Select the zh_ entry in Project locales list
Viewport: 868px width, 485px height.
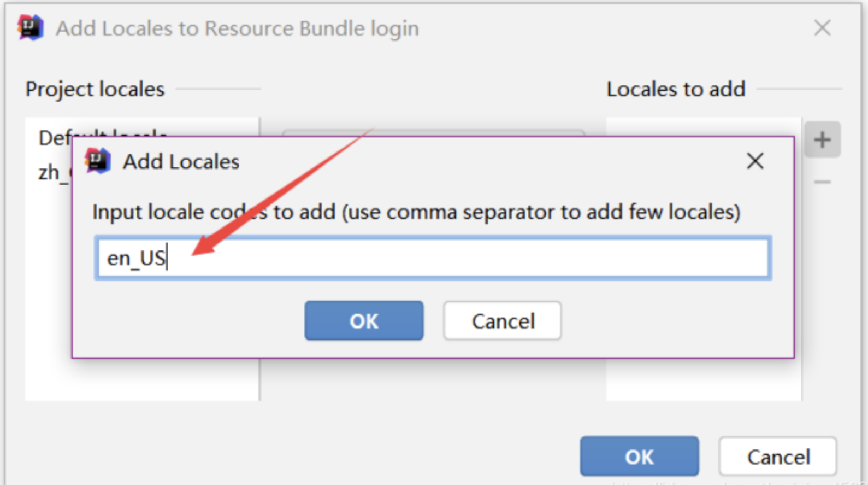[x=53, y=173]
